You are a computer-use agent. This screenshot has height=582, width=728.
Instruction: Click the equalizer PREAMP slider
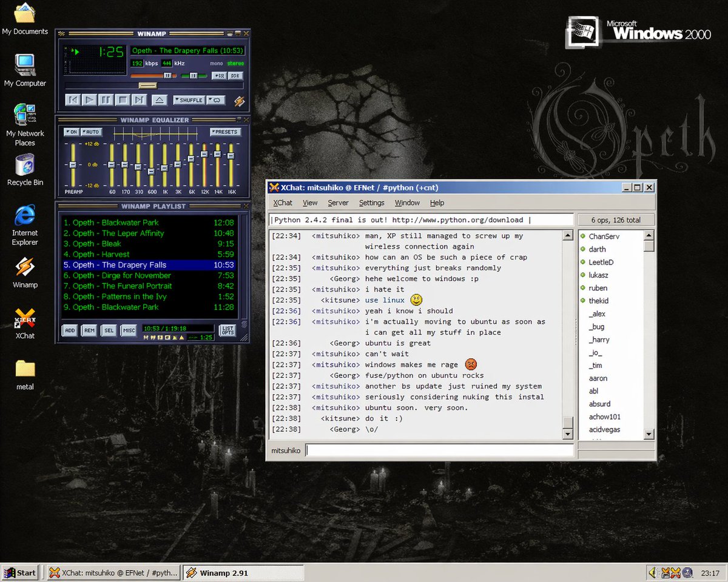[x=73, y=166]
